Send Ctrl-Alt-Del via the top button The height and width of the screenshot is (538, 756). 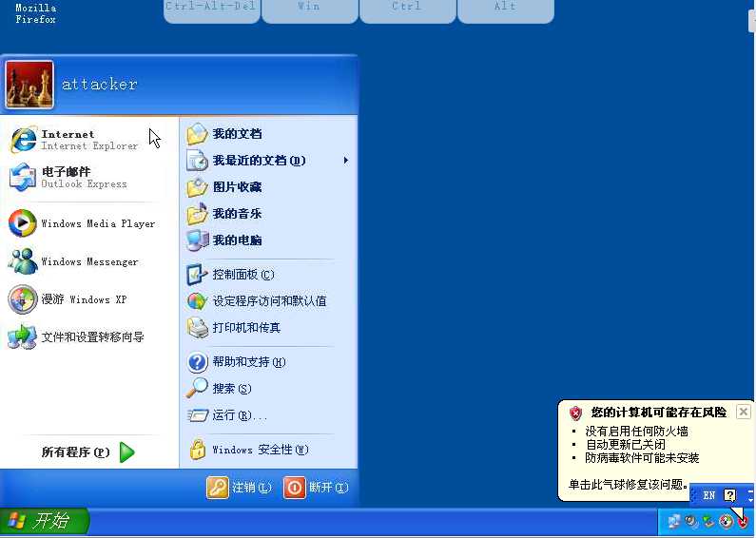tap(212, 10)
